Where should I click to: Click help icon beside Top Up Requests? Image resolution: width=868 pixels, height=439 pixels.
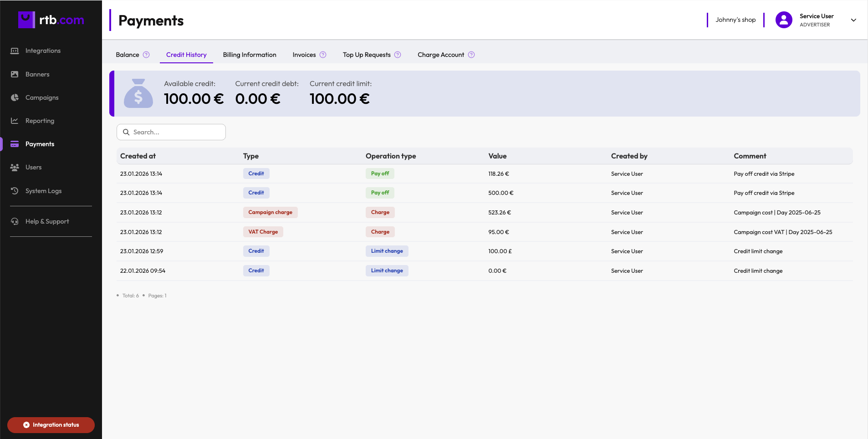[x=398, y=55]
